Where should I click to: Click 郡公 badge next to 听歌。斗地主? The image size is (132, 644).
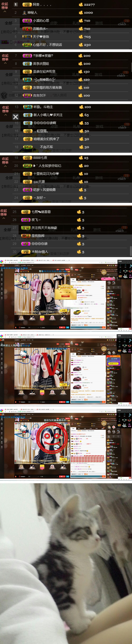pos(28,107)
